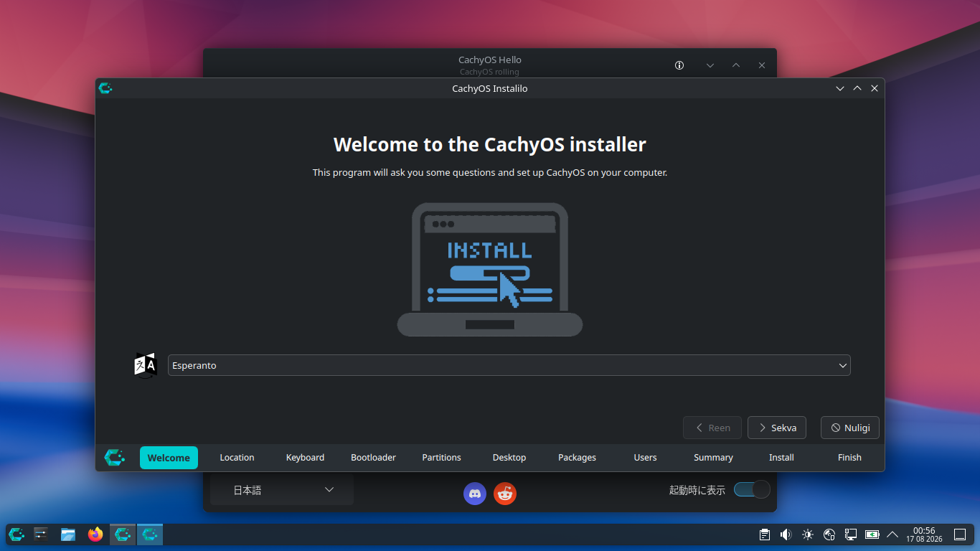This screenshot has width=980, height=551.
Task: Click the 'CachyOS rolling' subtitle in Hello window
Action: pyautogui.click(x=490, y=72)
